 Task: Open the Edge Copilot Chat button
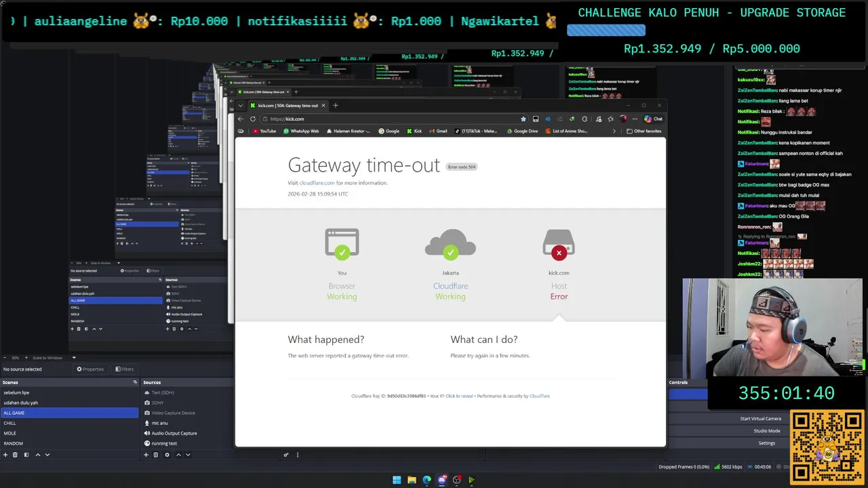pyautogui.click(x=654, y=119)
